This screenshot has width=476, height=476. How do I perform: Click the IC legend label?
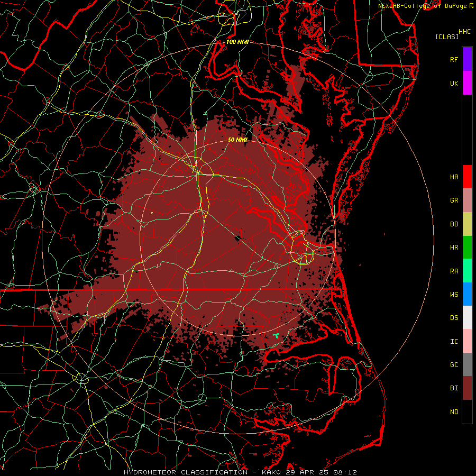coord(454,342)
